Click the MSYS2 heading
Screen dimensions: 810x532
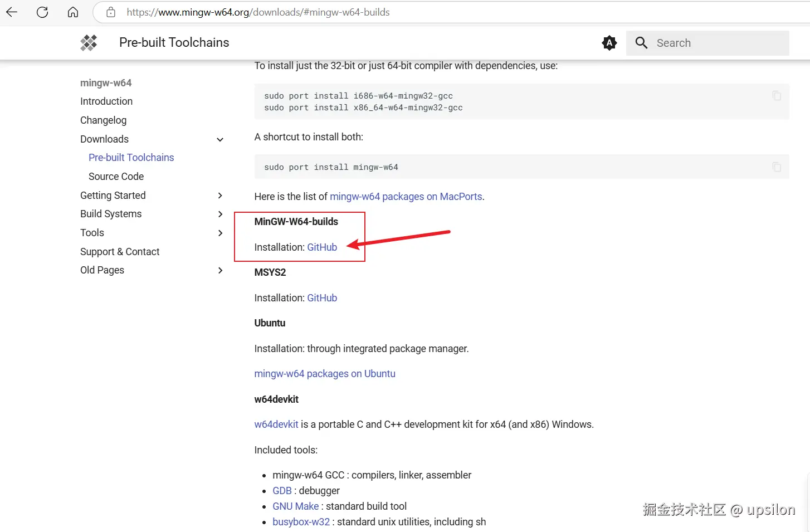(x=270, y=272)
